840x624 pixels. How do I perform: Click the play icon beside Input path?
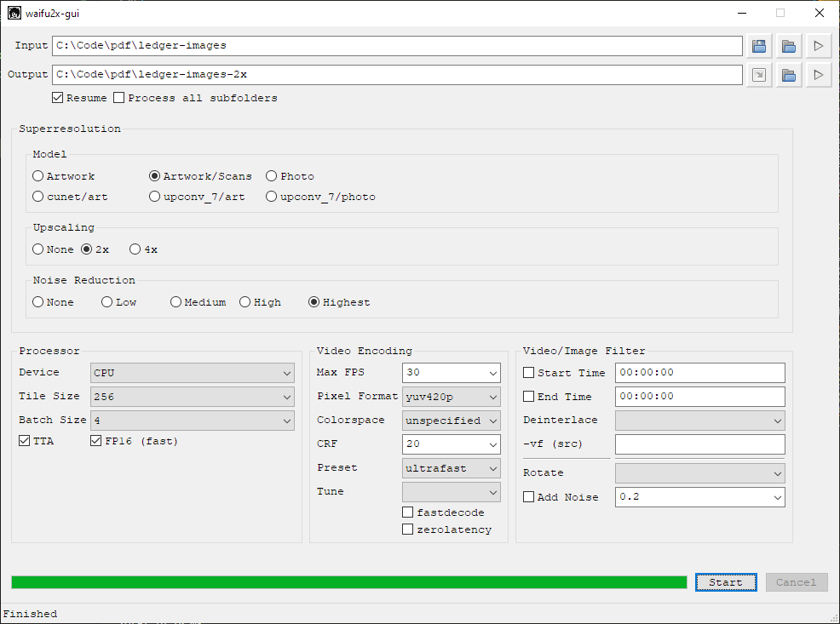(x=819, y=46)
